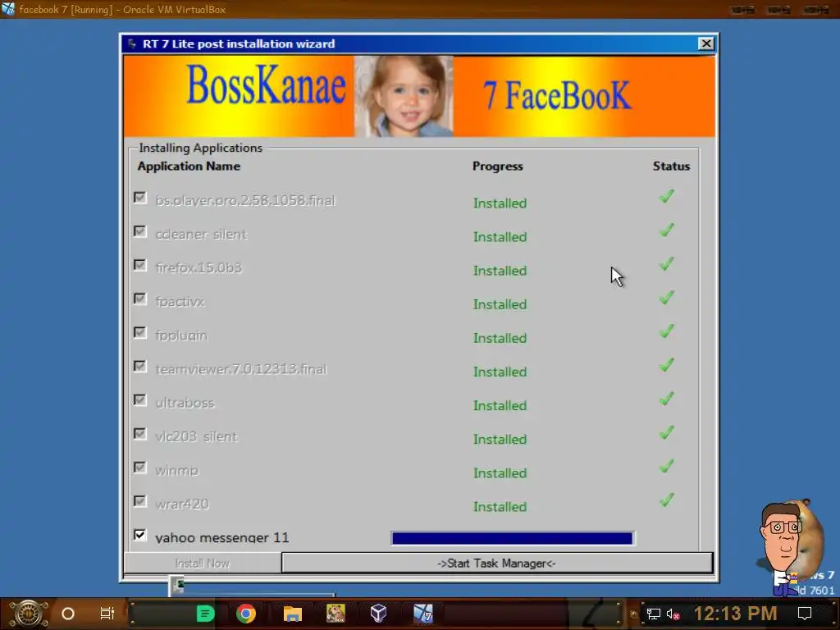Click the green checkmark for winmp

pyautogui.click(x=666, y=467)
